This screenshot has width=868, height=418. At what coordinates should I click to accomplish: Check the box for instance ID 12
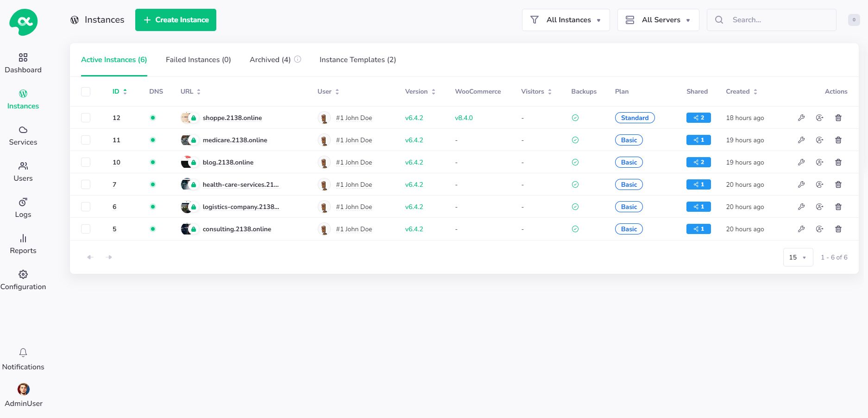point(86,118)
